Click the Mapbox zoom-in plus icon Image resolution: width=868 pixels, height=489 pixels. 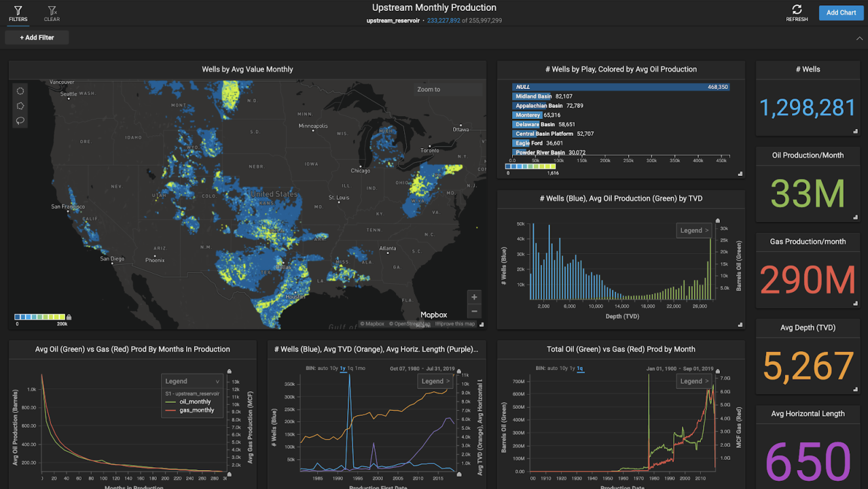coord(473,296)
